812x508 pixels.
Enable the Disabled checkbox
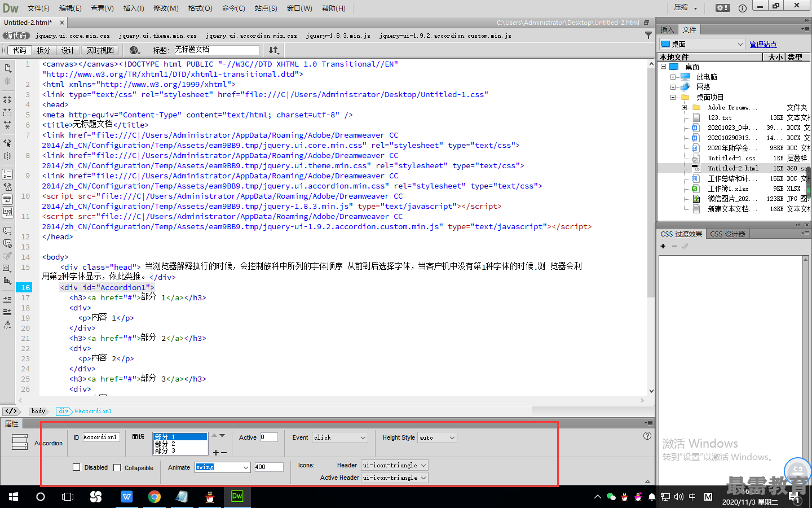[x=77, y=467]
